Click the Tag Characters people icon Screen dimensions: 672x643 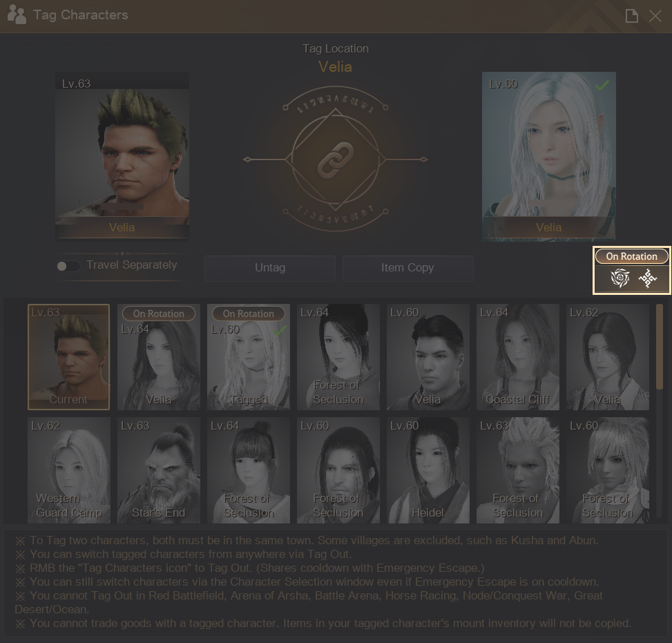coord(16,15)
